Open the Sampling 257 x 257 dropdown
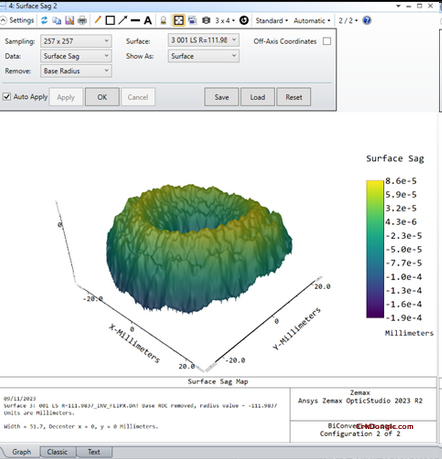This screenshot has height=459, width=442. tap(76, 41)
